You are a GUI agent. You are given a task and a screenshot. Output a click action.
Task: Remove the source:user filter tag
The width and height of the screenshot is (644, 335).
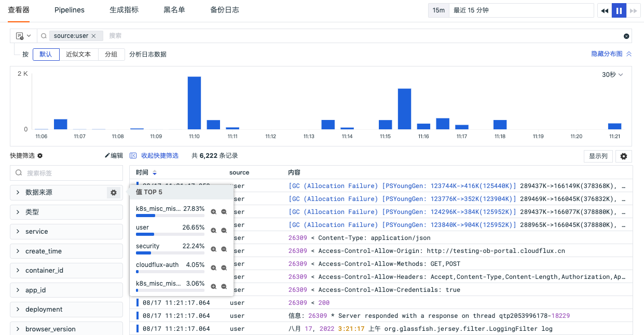[x=93, y=36]
